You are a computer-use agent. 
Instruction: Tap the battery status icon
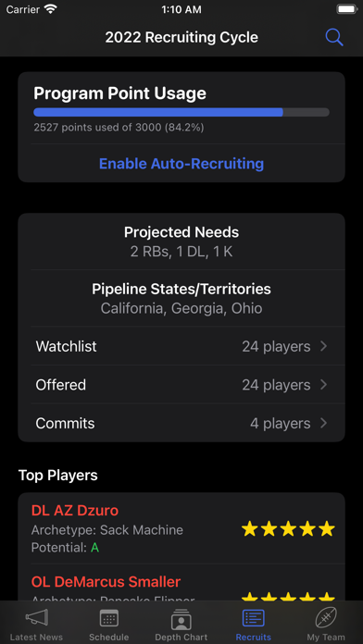[346, 9]
